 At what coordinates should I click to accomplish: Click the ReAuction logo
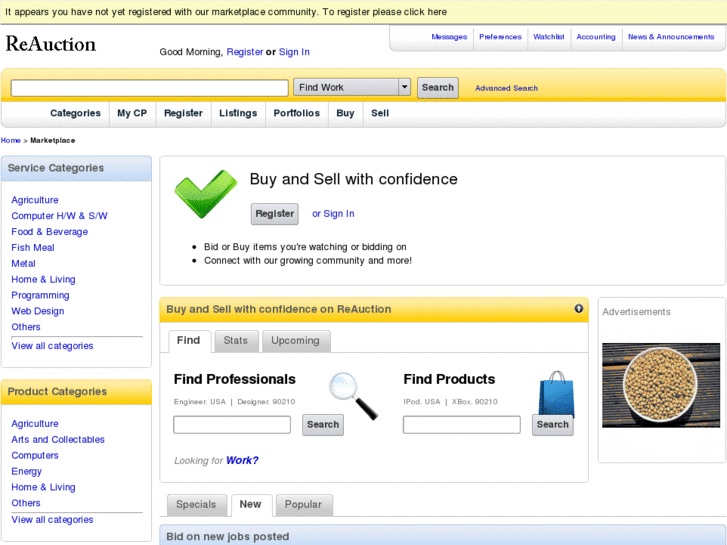coord(51,44)
